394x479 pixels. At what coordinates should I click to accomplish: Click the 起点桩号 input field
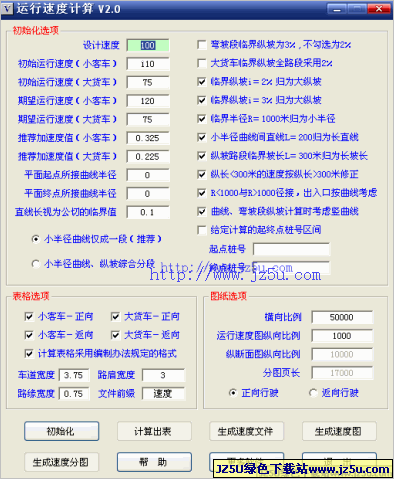pyautogui.click(x=291, y=249)
